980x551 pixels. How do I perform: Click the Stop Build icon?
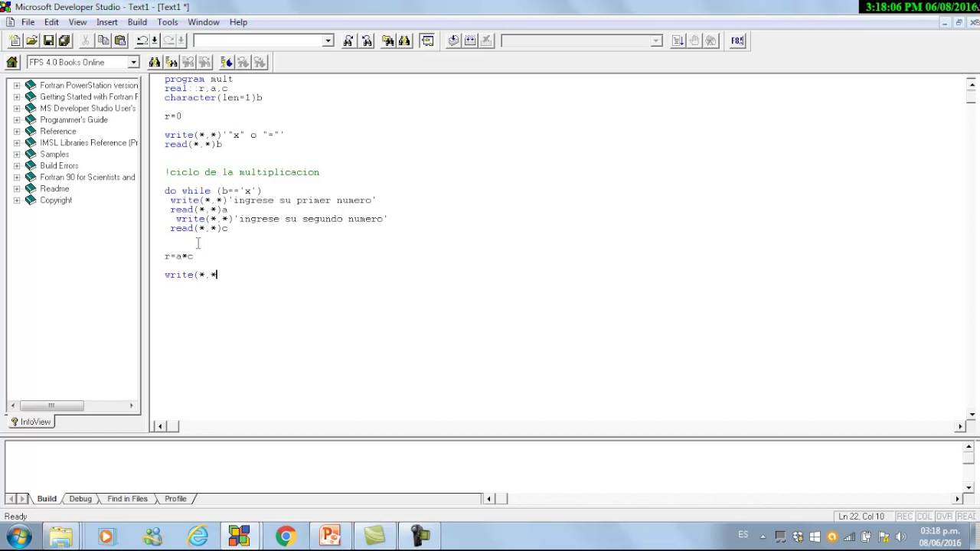tap(487, 41)
